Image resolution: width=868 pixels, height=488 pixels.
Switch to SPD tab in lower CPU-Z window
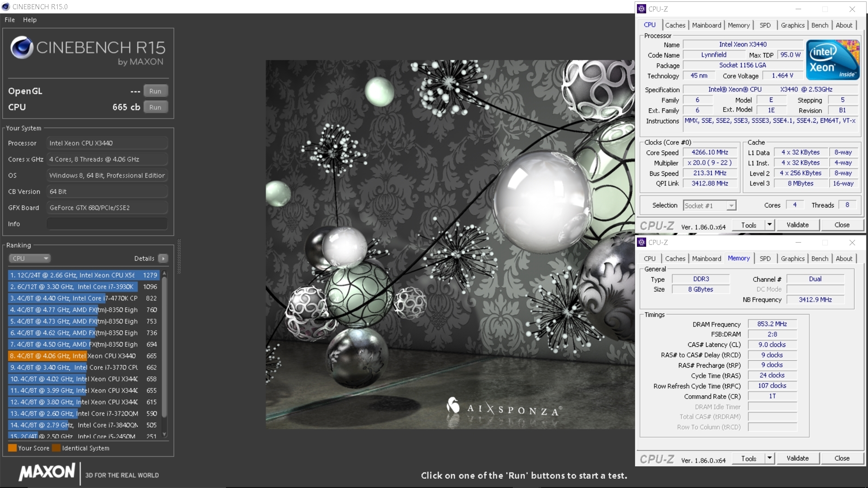765,259
